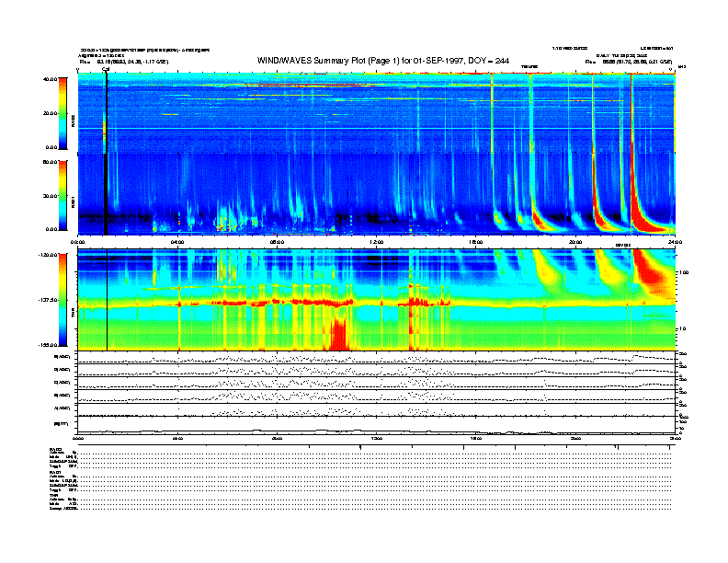The width and height of the screenshot is (728, 563).
Task: Click the TNR color scale bar
Action: point(63,300)
